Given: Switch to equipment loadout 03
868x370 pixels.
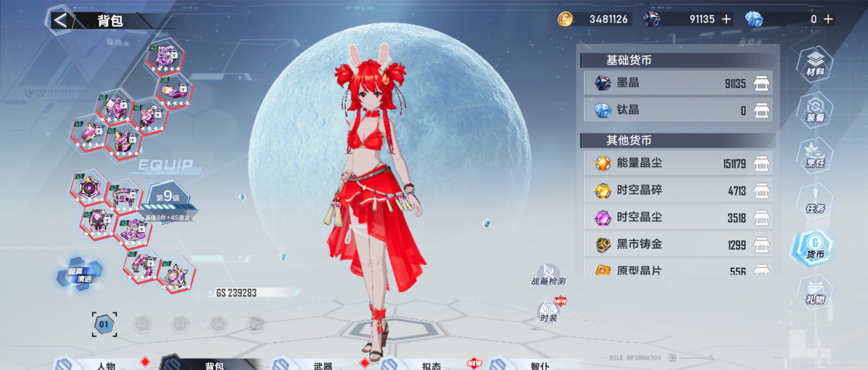Looking at the screenshot, I should click(x=180, y=324).
